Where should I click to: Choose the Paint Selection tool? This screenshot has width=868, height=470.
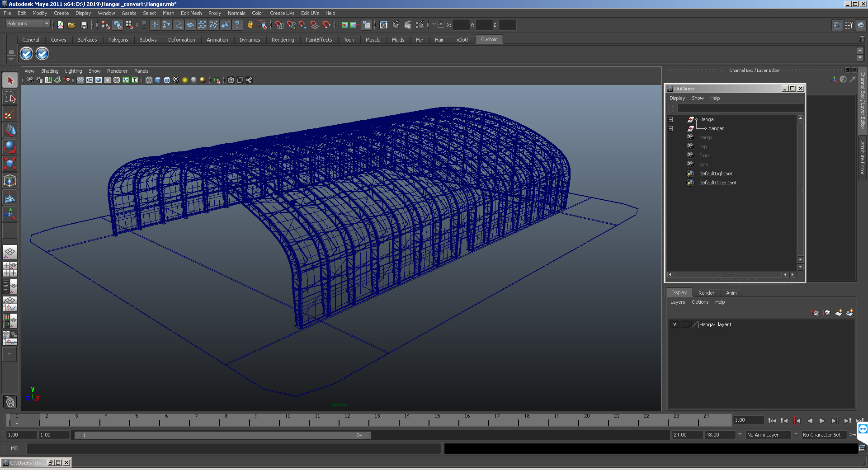click(x=10, y=113)
